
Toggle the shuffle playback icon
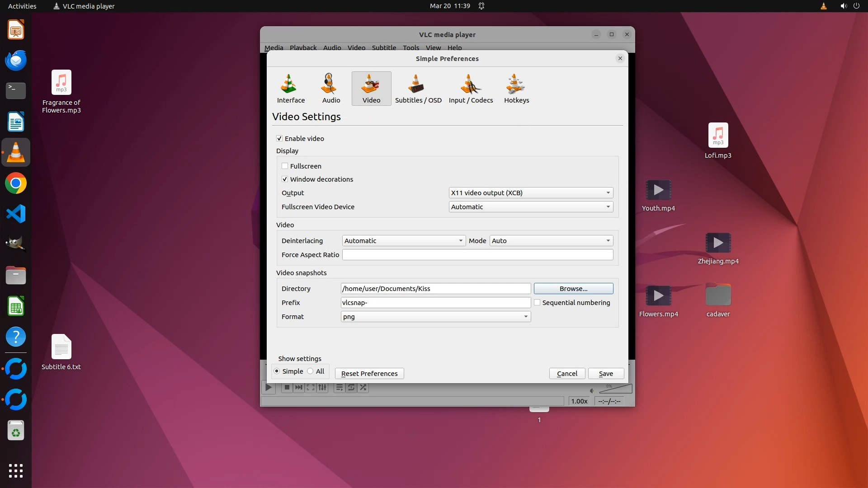tap(363, 387)
